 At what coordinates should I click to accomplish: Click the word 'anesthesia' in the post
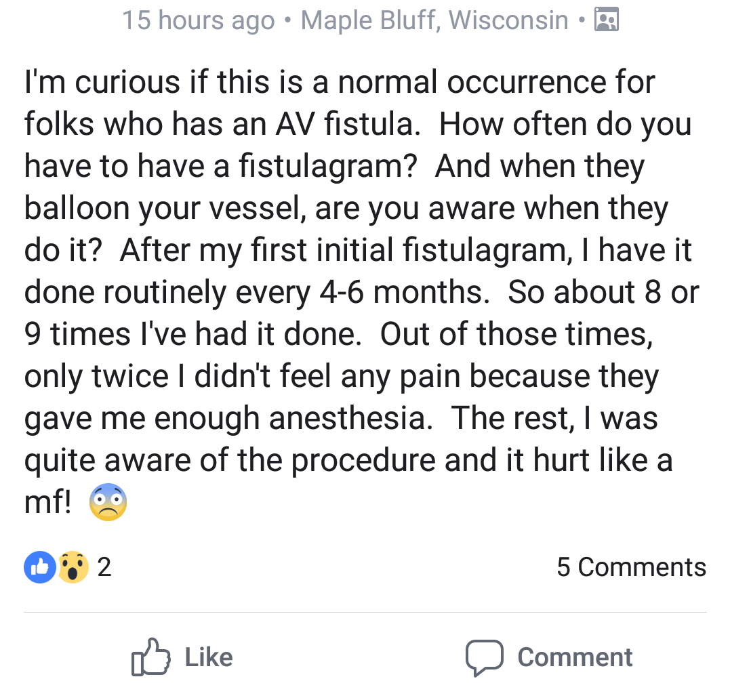tap(350, 418)
